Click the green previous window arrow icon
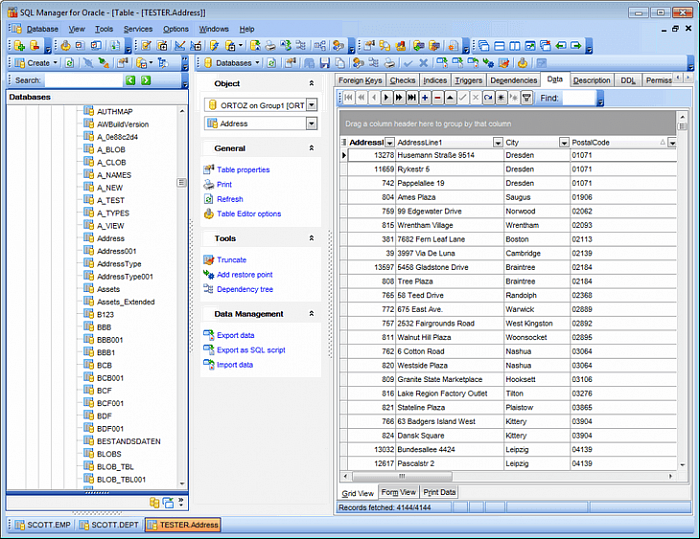This screenshot has height=539, width=700. tap(561, 46)
